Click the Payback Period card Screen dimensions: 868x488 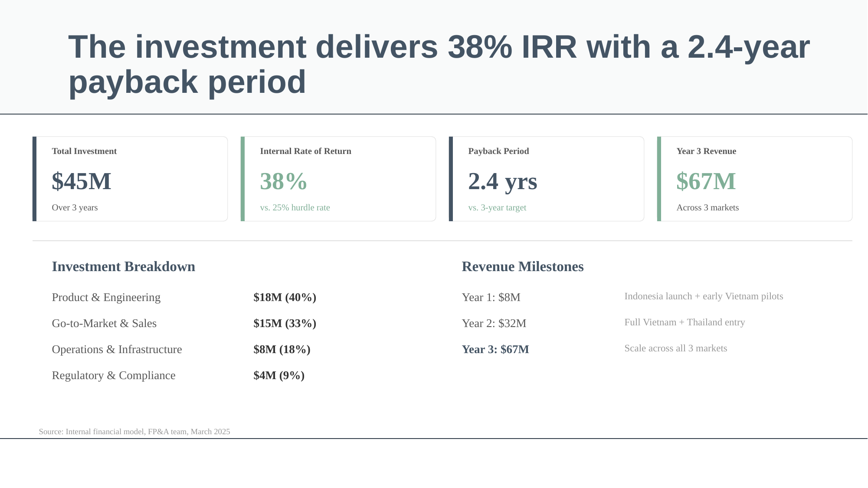tap(547, 179)
